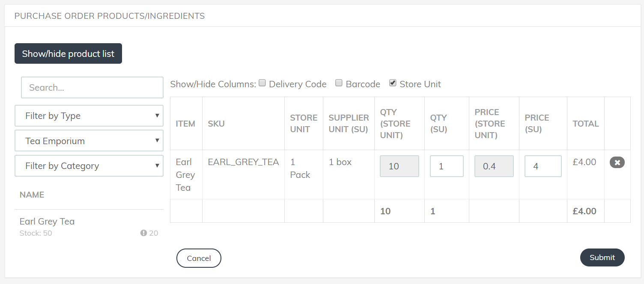Select Earl Grey Tea in product list
The height and width of the screenshot is (284, 644).
click(47, 222)
